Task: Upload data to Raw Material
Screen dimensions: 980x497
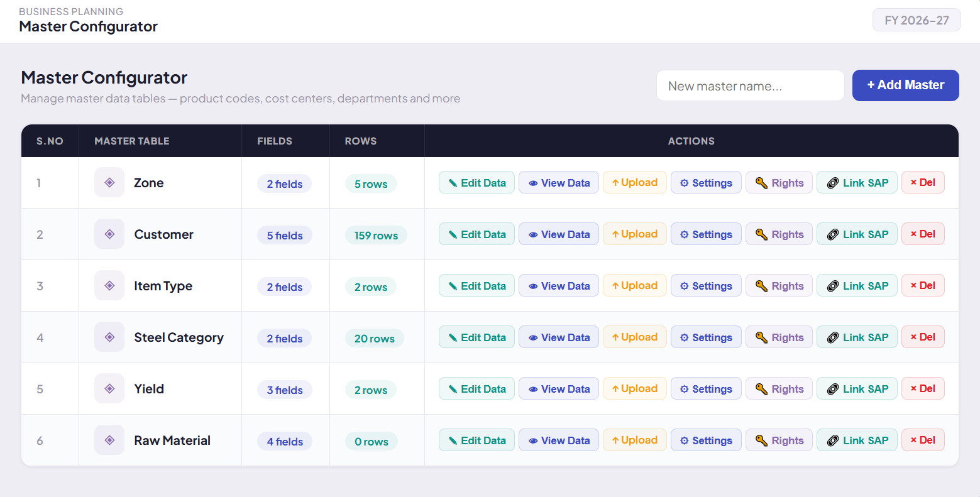Action: point(635,440)
